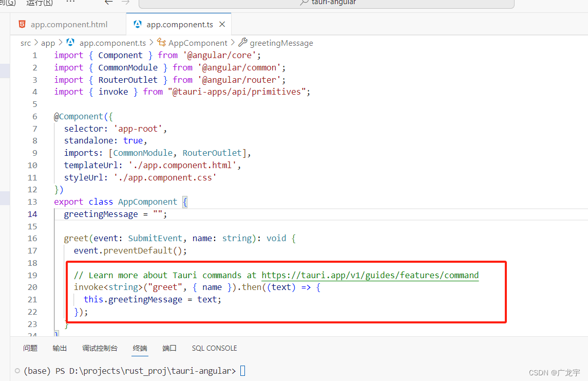Open the greetingMessage breadcrumb dropdown
Screen dimensions: 588x381
pos(281,43)
